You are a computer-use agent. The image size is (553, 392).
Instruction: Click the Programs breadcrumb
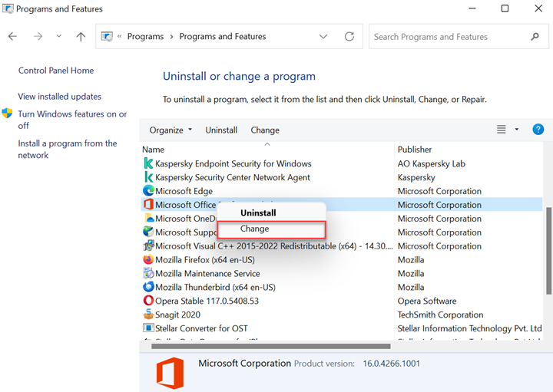coord(145,36)
